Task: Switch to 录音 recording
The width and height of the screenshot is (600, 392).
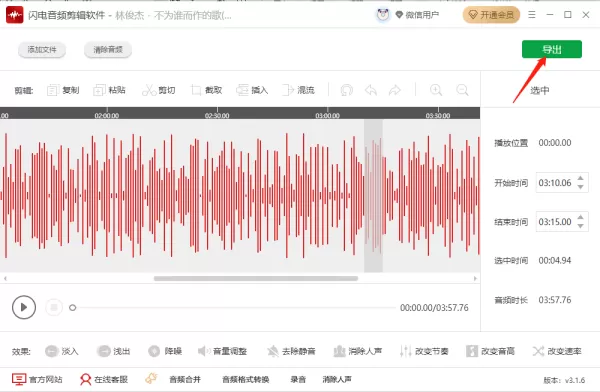Action: (x=298, y=379)
